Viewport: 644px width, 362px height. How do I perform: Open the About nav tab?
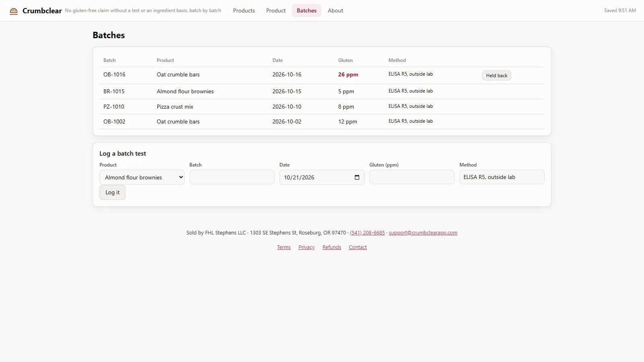coord(335,11)
